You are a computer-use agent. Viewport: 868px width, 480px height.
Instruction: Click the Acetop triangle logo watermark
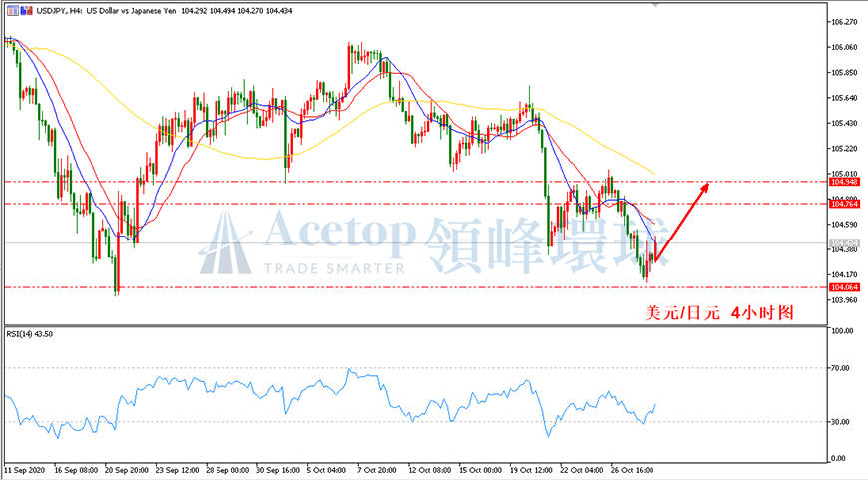[x=225, y=243]
